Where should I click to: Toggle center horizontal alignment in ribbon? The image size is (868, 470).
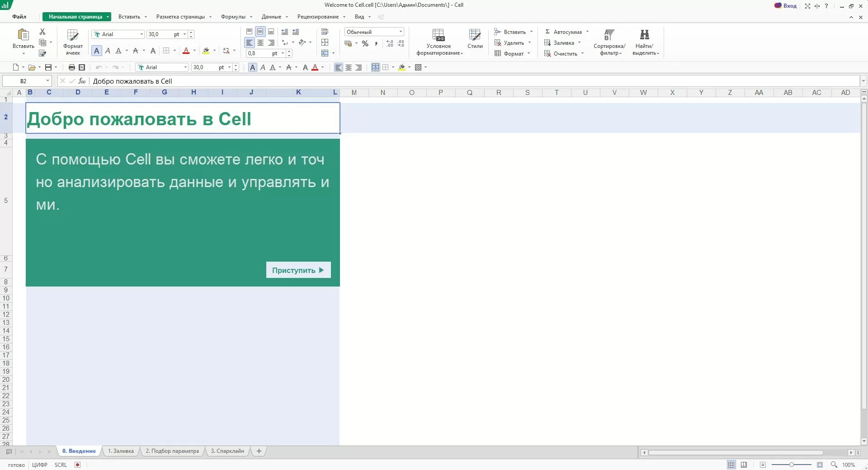tap(260, 43)
